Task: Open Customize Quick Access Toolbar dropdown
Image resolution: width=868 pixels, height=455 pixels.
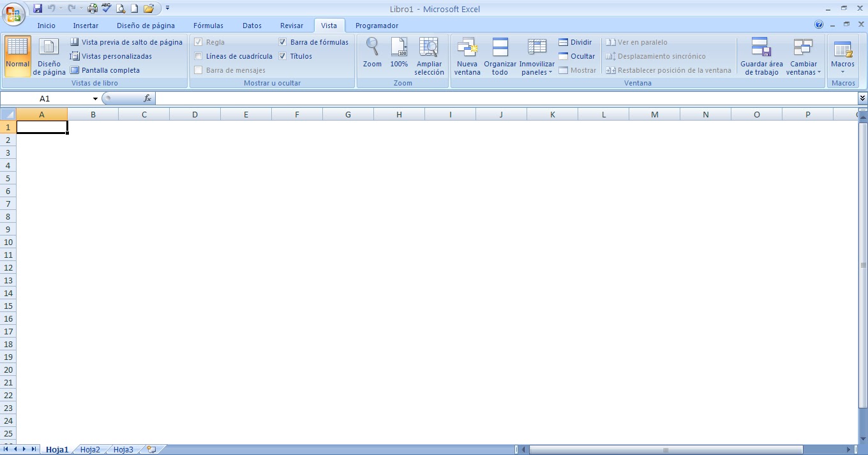Action: (x=167, y=8)
